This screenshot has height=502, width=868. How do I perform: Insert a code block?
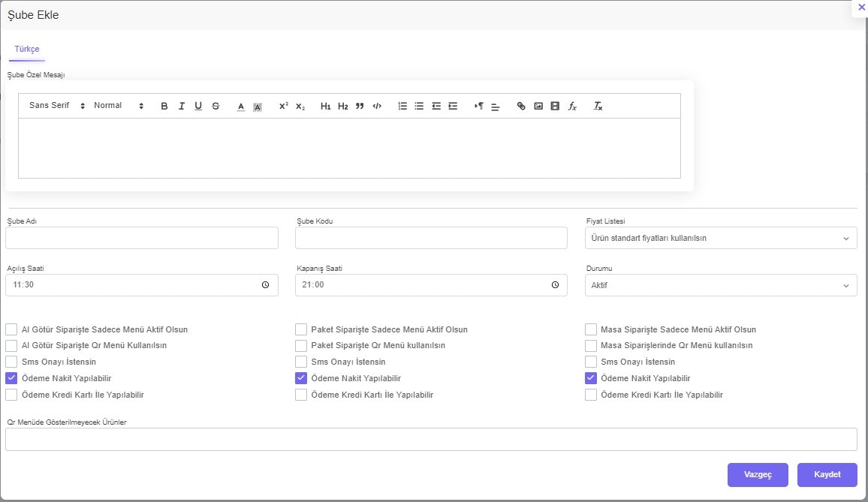pyautogui.click(x=377, y=107)
